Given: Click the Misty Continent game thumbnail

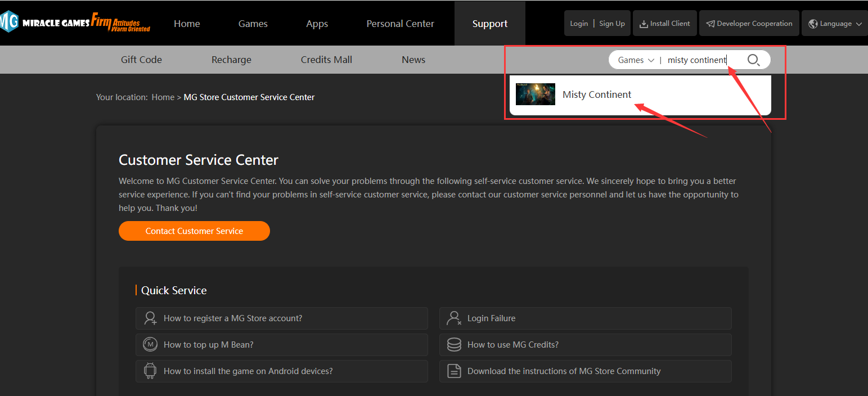Looking at the screenshot, I should pos(535,94).
